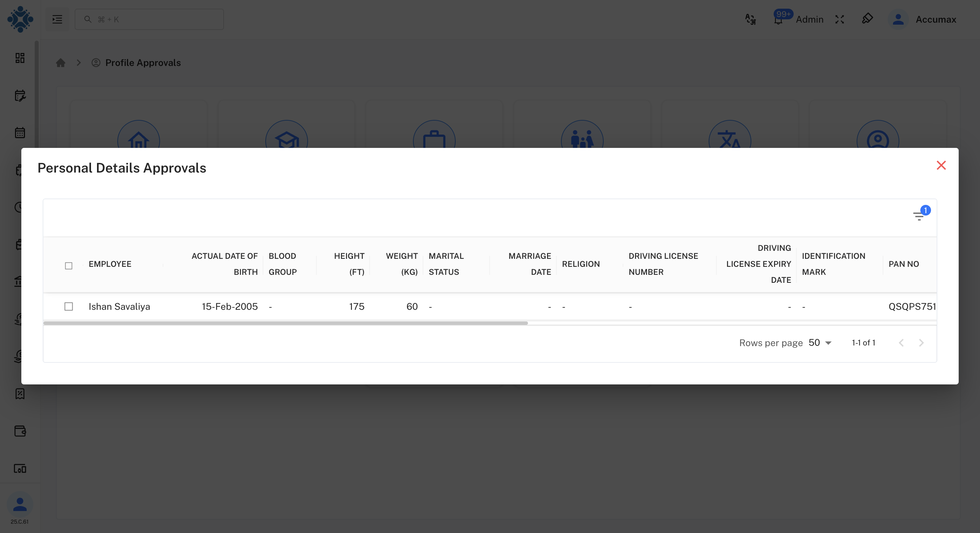Select the calendar icon in the sidebar
This screenshot has height=533, width=980.
click(x=20, y=132)
